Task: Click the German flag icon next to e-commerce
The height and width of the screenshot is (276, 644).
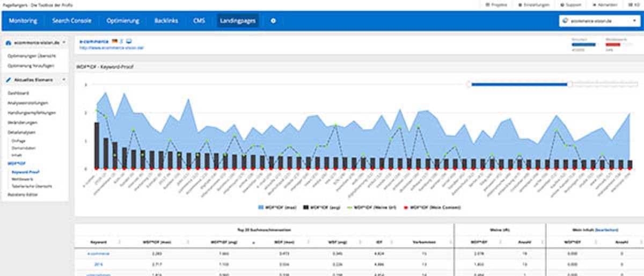Action: (115, 41)
